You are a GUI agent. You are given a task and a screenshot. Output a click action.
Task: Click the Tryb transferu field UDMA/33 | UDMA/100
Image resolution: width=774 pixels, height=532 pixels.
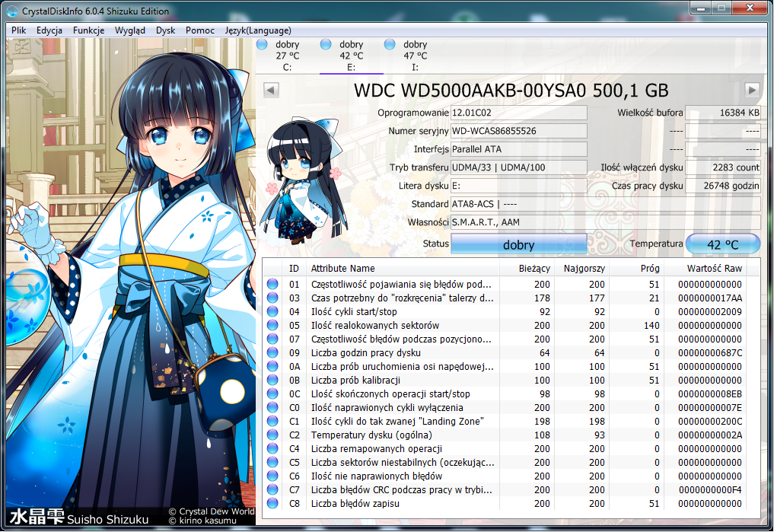[x=519, y=167]
